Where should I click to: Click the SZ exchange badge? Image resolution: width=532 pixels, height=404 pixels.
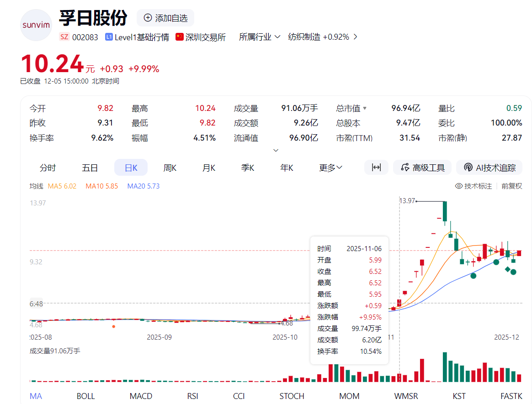pos(64,37)
